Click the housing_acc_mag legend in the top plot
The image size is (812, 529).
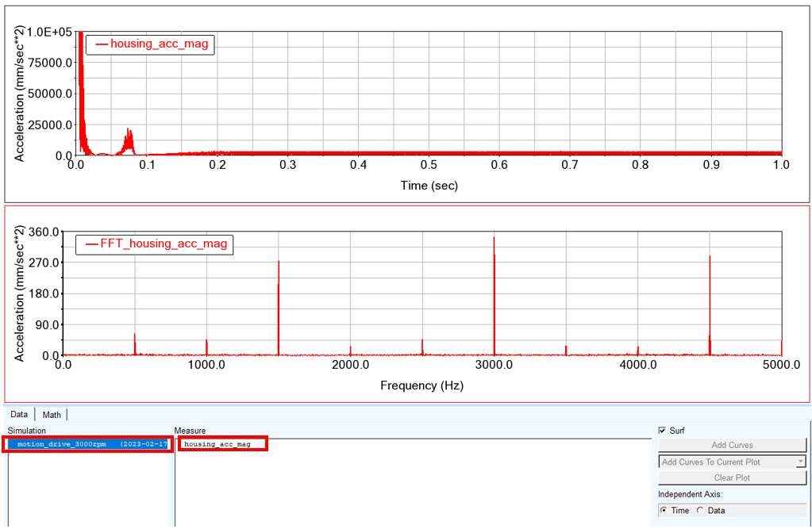coord(150,44)
